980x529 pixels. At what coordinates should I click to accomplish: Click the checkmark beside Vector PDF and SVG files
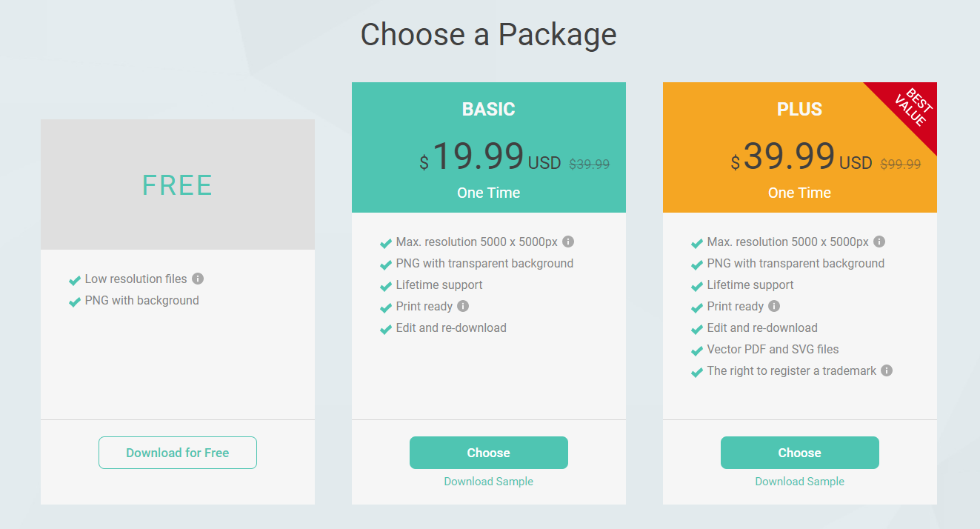[x=696, y=350]
